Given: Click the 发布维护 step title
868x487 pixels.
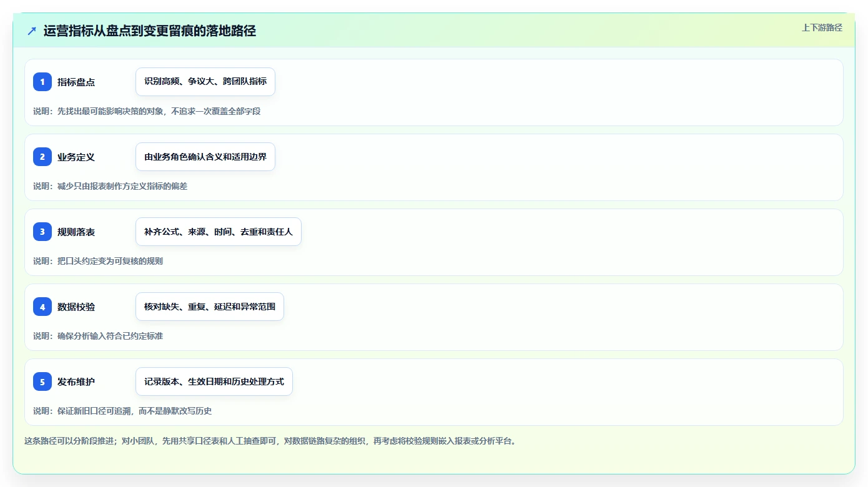Looking at the screenshot, I should click(76, 381).
